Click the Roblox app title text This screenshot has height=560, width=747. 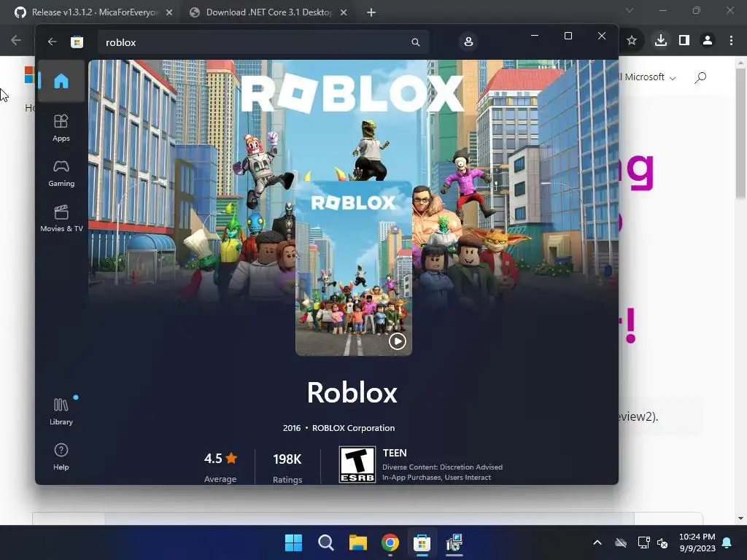352,392
